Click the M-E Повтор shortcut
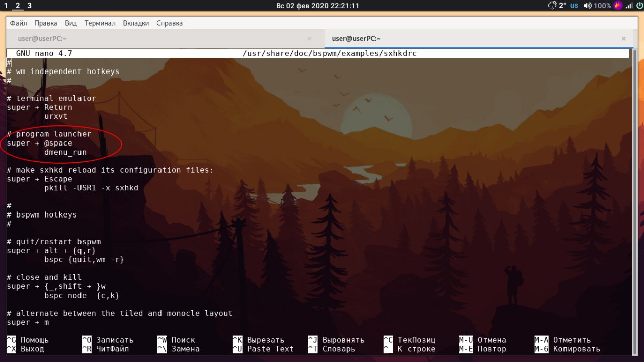Screen dimensions: 644x362 483,349
